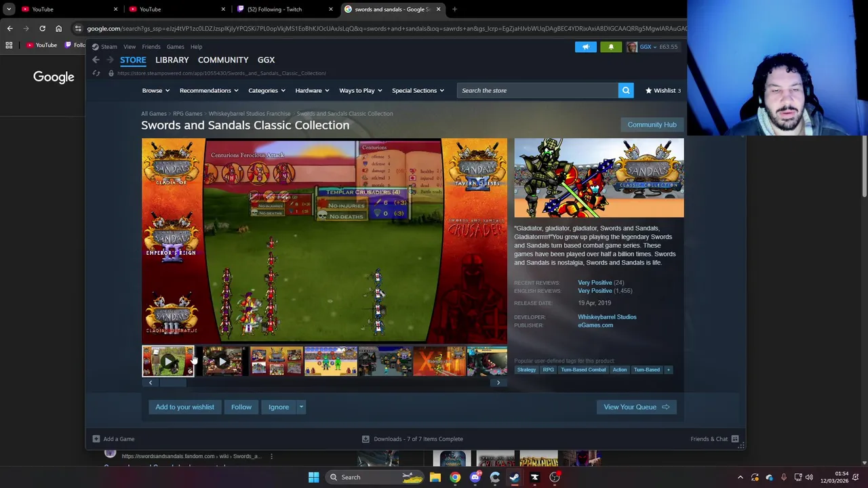
Task: Open the Friends menu in Steam
Action: click(151, 47)
